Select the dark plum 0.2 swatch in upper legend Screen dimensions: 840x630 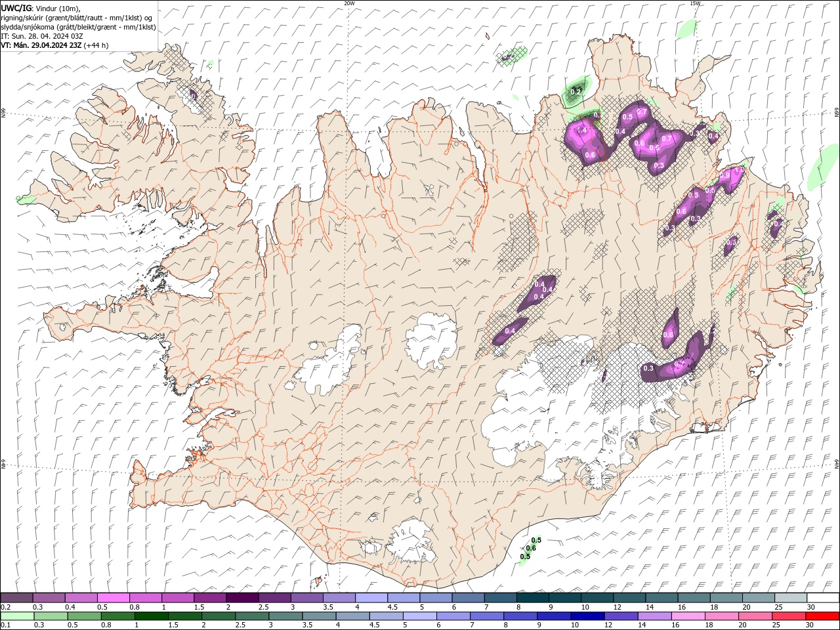[16, 598]
